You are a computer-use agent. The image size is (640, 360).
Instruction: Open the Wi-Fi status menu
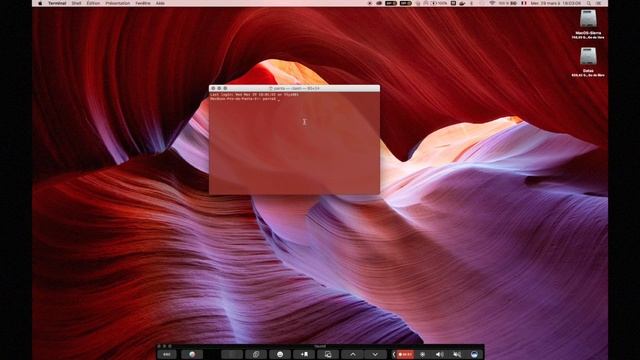tap(492, 3)
